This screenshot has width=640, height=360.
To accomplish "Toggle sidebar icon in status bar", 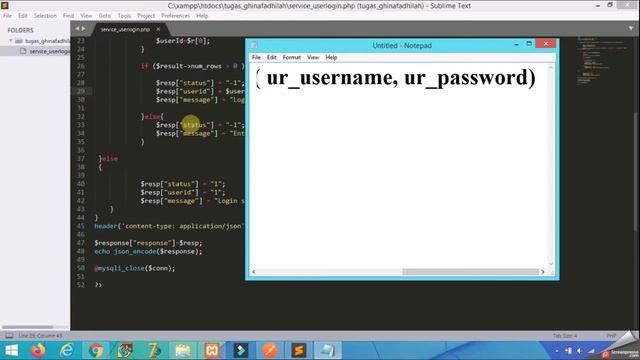I will point(9,336).
